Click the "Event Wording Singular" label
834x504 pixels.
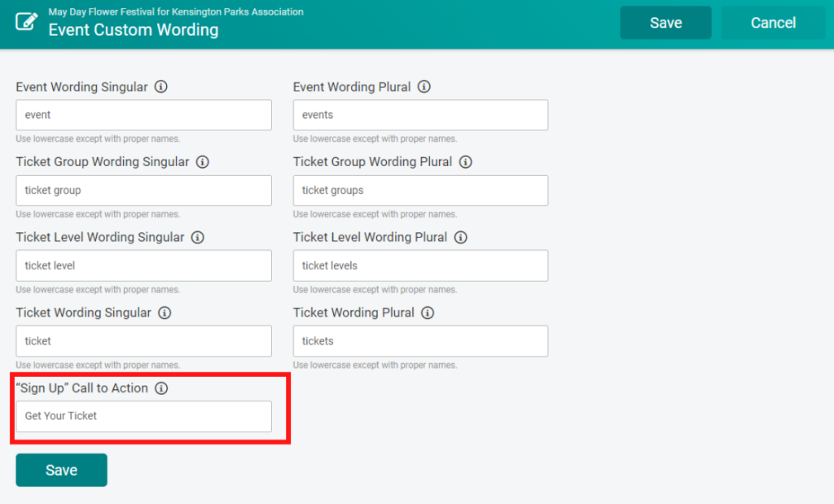82,87
